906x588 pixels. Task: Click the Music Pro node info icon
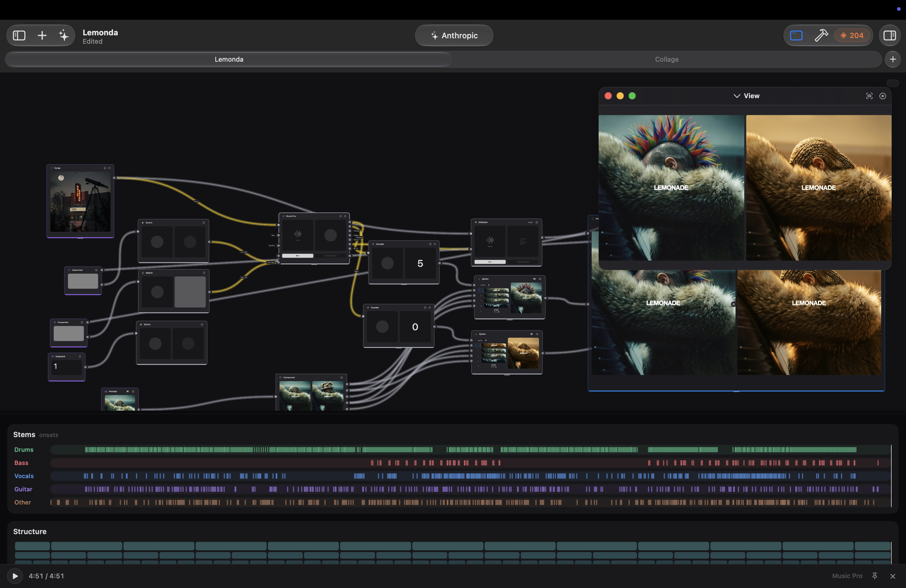coord(341,216)
